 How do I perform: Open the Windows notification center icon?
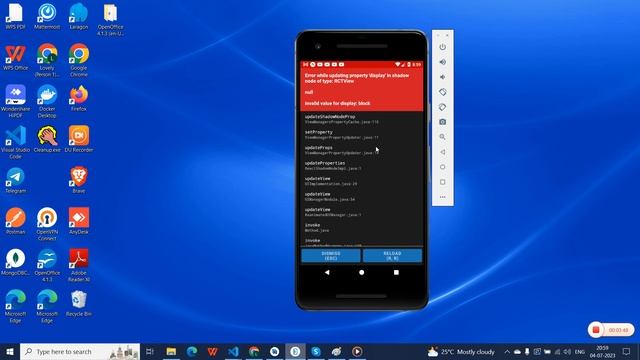click(627, 351)
